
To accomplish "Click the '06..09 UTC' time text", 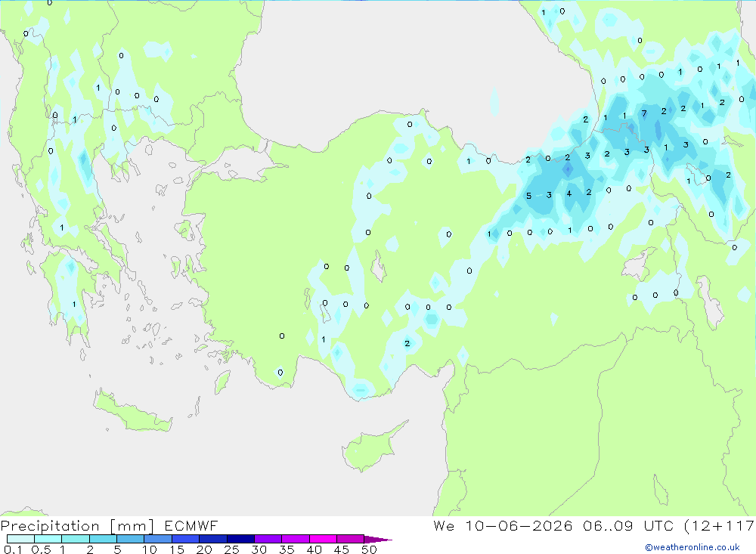I will (627, 526).
